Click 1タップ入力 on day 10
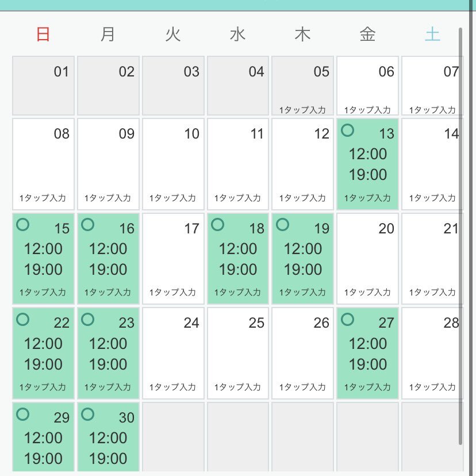Image resolution: width=476 pixels, height=476 pixels. (172, 198)
